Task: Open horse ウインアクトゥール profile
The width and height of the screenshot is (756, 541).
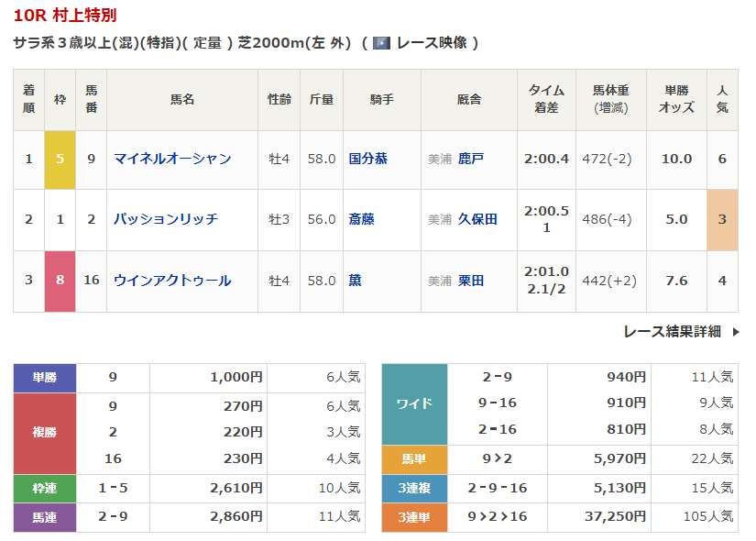Action: tap(172, 281)
